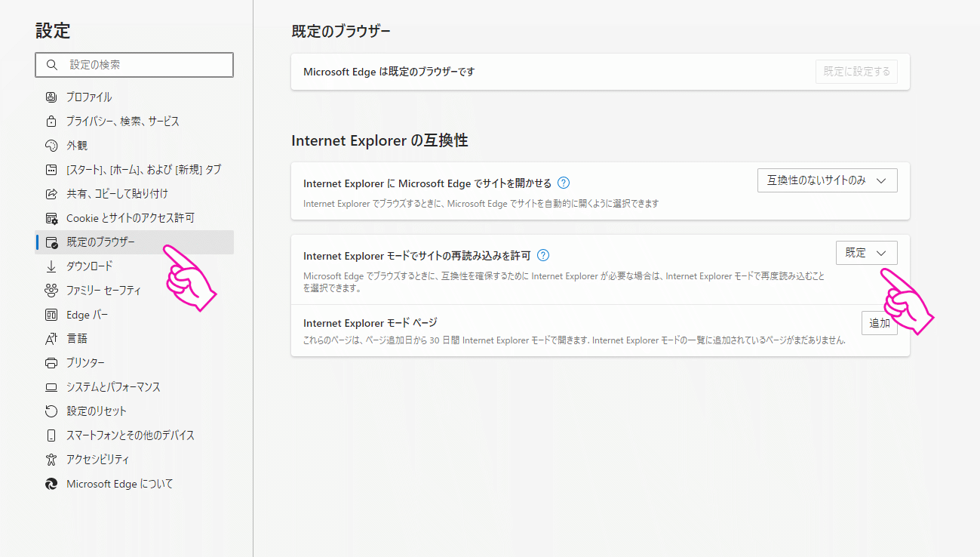The height and width of the screenshot is (557, 980).
Task: Click the Microsoft Edge logo icon
Action: point(51,484)
